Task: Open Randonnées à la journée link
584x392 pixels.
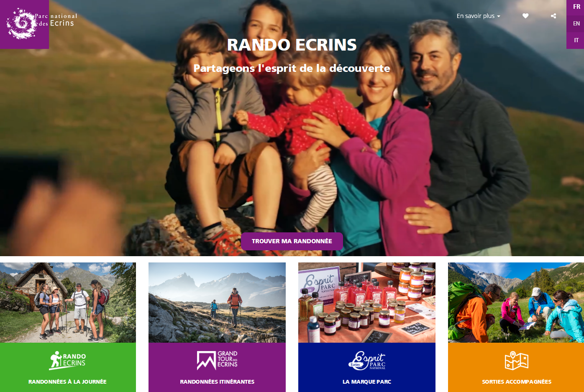Action: [67, 382]
